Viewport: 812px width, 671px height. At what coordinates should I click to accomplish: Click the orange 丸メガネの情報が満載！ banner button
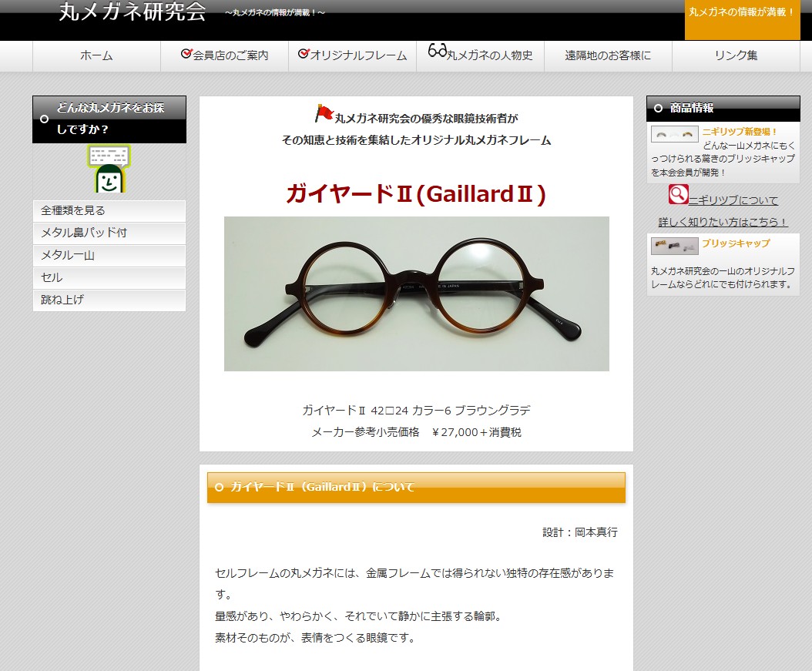tap(742, 13)
